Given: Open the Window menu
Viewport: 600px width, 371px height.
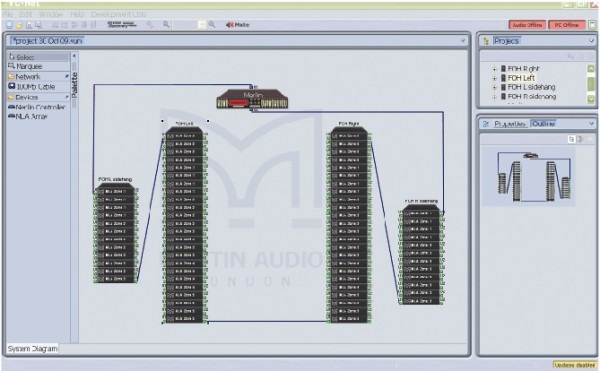Looking at the screenshot, I should pos(51,14).
